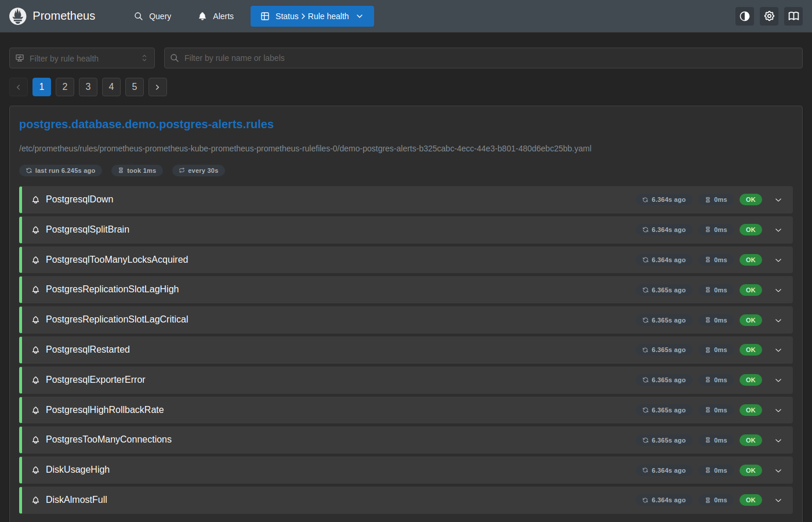Click the PostgresReplicationSlotLagHigh rule name
Image resolution: width=812 pixels, height=522 pixels.
[113, 289]
